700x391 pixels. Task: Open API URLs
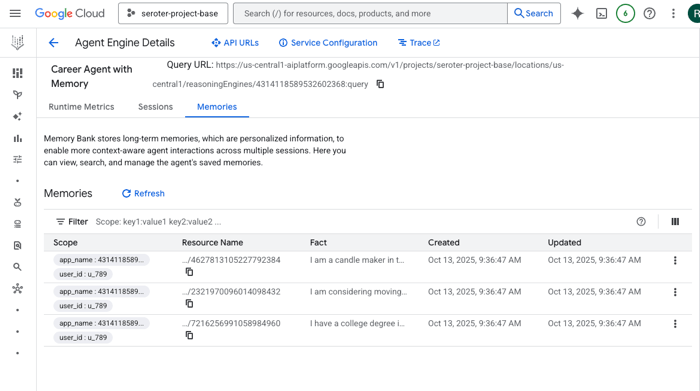pos(235,43)
